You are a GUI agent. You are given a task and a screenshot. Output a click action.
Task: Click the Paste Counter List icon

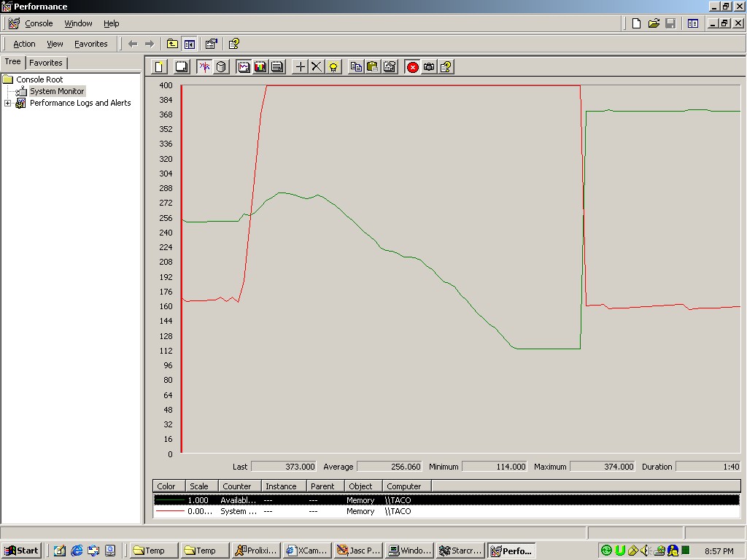pyautogui.click(x=373, y=66)
